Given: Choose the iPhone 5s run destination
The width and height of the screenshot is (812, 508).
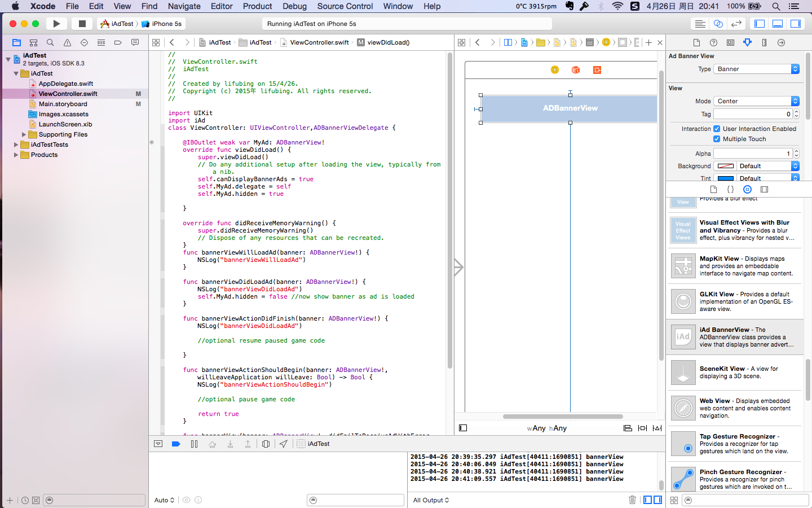Looking at the screenshot, I should coord(162,24).
